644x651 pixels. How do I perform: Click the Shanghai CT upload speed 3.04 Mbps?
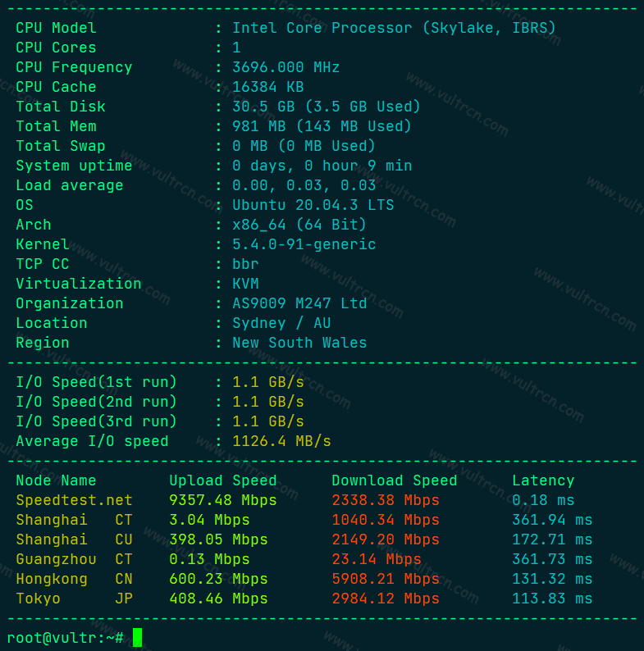(209, 520)
